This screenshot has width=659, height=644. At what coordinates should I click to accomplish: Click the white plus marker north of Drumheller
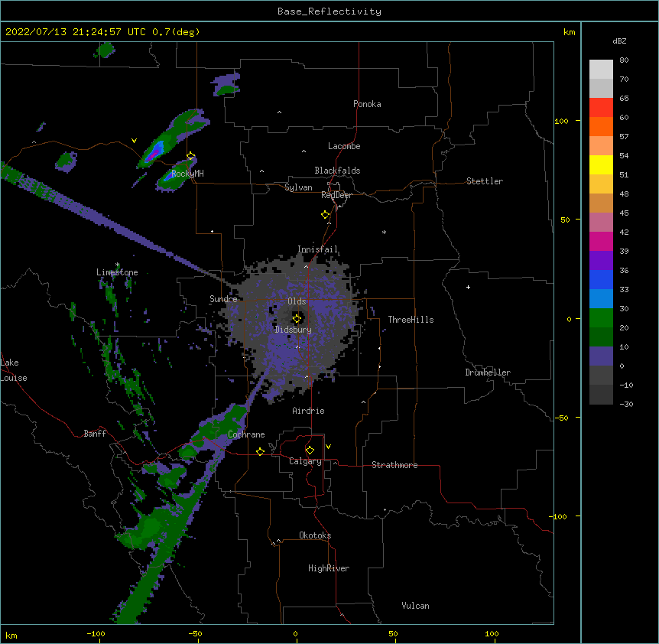tap(468, 287)
